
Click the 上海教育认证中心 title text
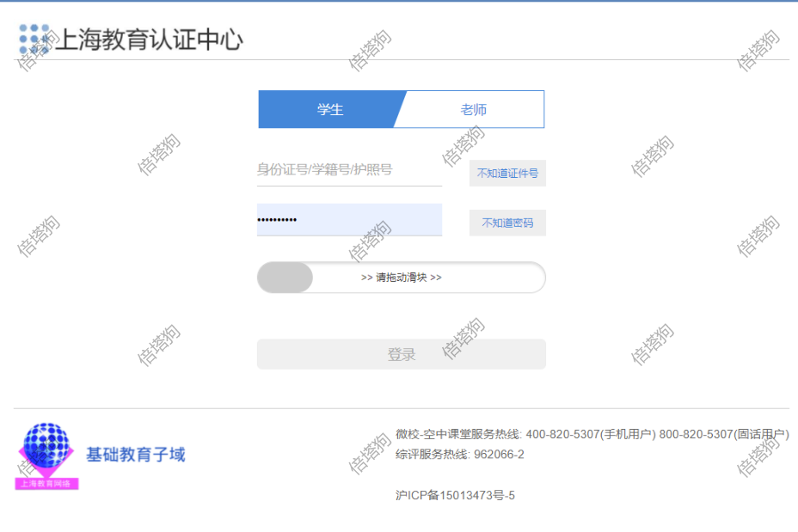coord(149,40)
